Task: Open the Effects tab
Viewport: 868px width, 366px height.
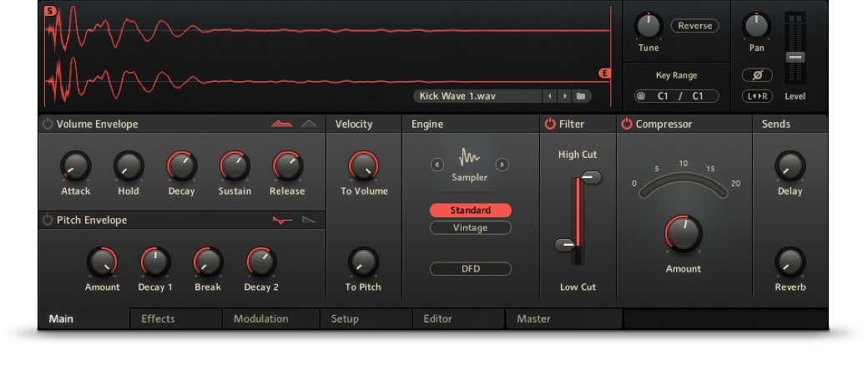Action: [x=159, y=318]
